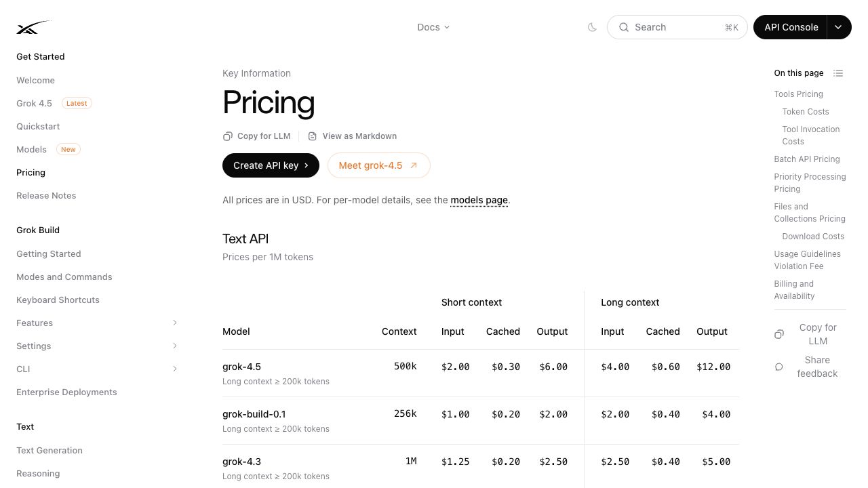The image size is (868, 488).
Task: Click the 1M context value for grok-4.3
Action: [411, 461]
